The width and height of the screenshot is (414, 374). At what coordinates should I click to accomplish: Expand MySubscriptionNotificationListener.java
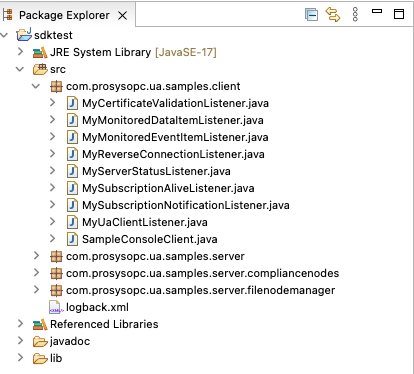point(53,205)
